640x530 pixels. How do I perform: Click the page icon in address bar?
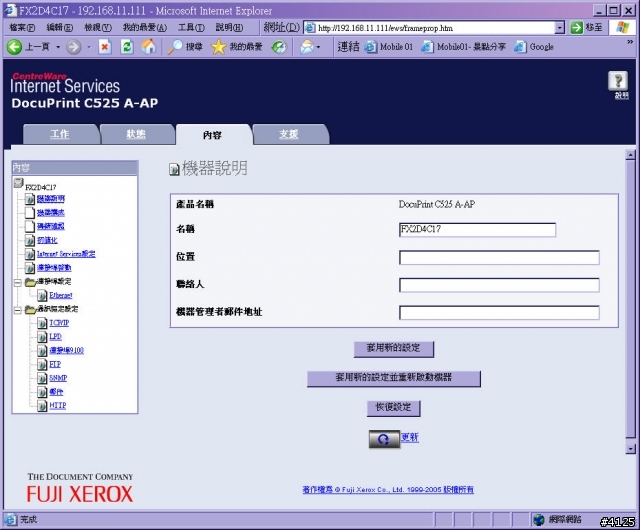click(x=310, y=28)
